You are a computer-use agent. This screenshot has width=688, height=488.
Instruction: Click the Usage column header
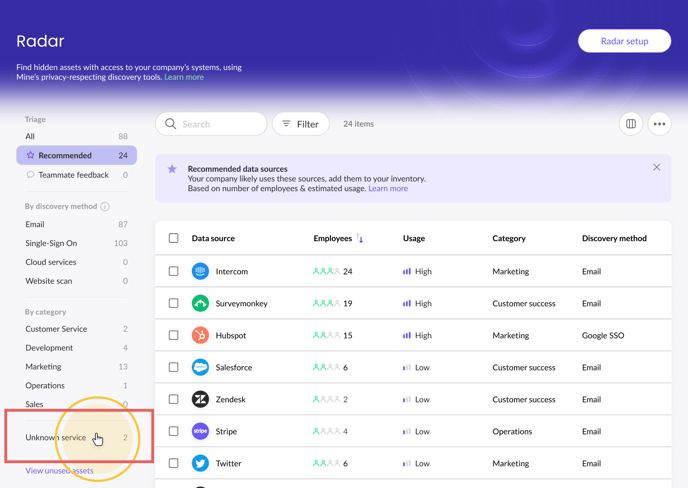(414, 238)
